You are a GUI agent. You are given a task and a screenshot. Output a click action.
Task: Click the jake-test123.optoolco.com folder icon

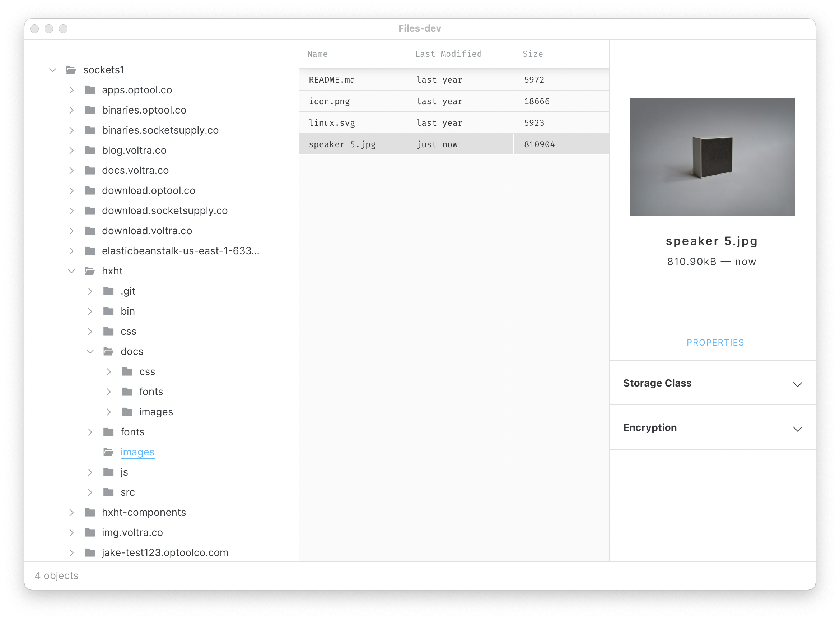(90, 553)
